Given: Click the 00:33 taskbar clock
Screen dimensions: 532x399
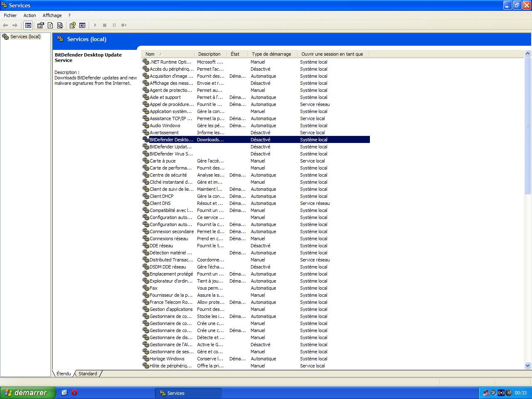Looking at the screenshot, I should (x=520, y=393).
